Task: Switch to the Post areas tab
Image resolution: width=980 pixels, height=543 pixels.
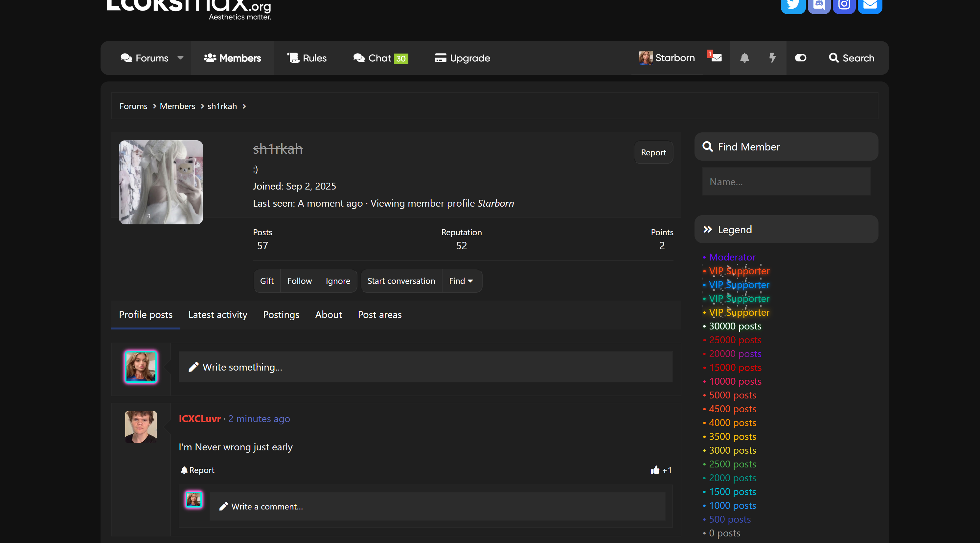Action: (x=380, y=314)
